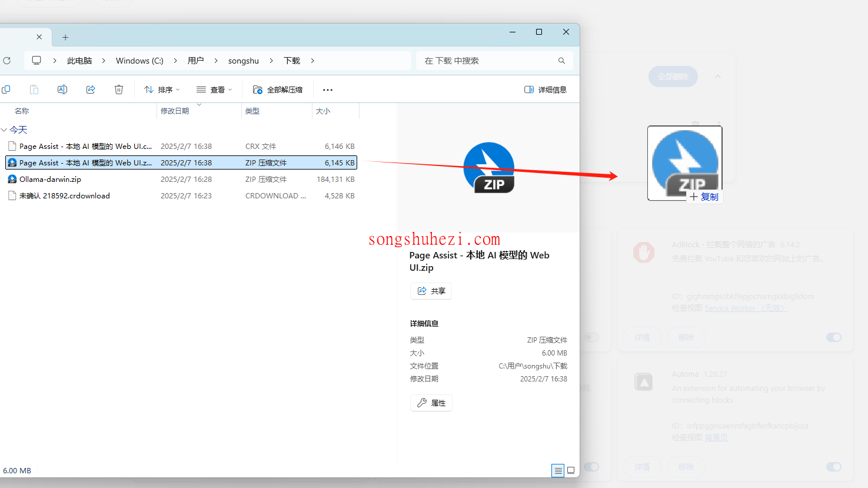Click the rename icon in the toolbar
The image size is (868, 488).
click(x=62, y=89)
